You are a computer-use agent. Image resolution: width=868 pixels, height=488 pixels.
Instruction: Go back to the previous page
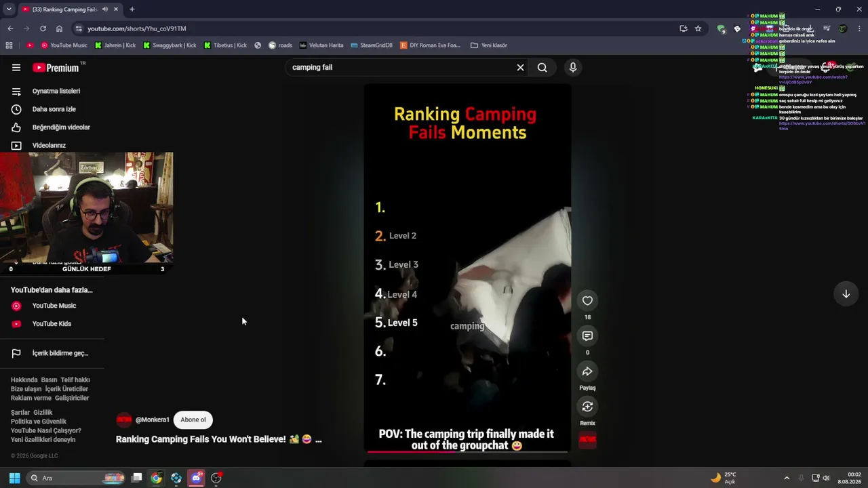tap(10, 28)
